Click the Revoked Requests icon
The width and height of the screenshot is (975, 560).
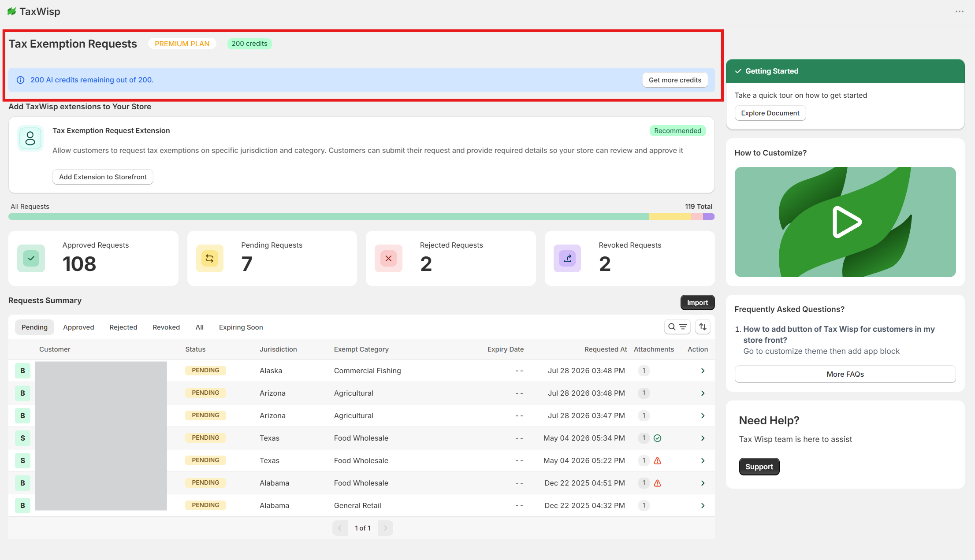(x=567, y=259)
